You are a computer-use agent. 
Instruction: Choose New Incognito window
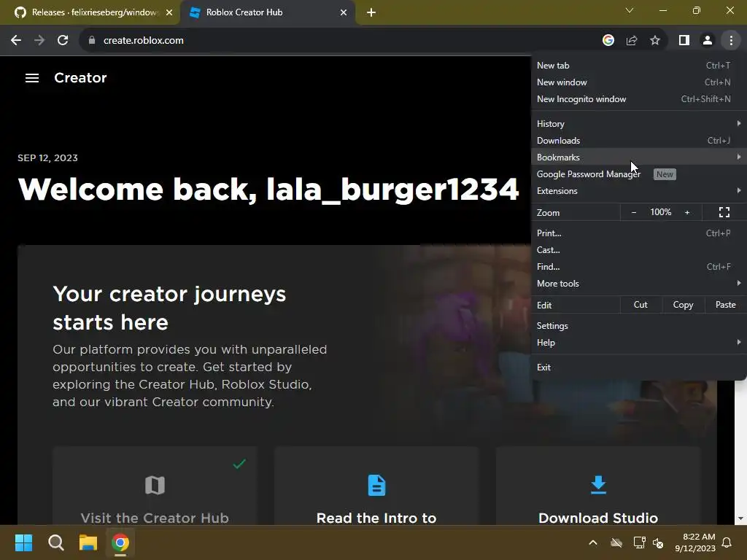tap(638, 99)
